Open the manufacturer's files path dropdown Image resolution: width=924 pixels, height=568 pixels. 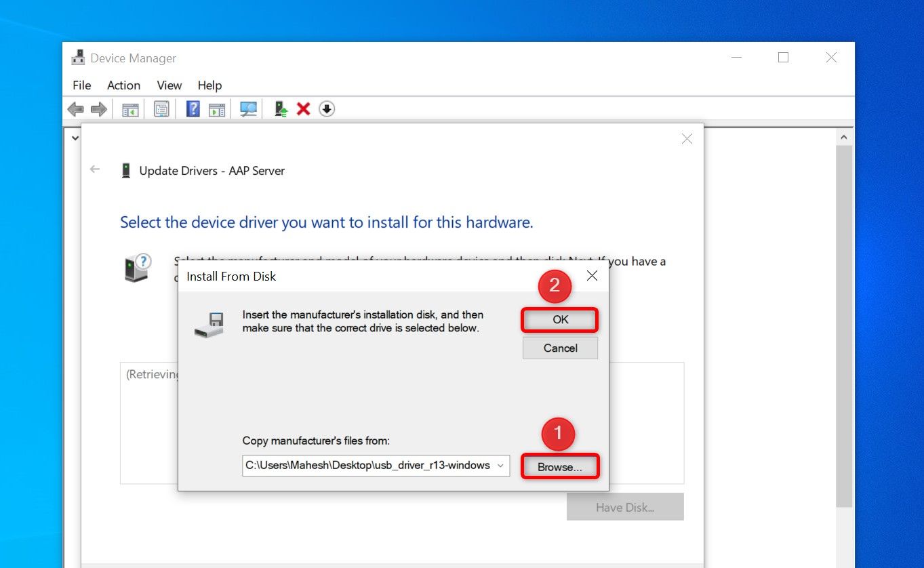tap(500, 465)
